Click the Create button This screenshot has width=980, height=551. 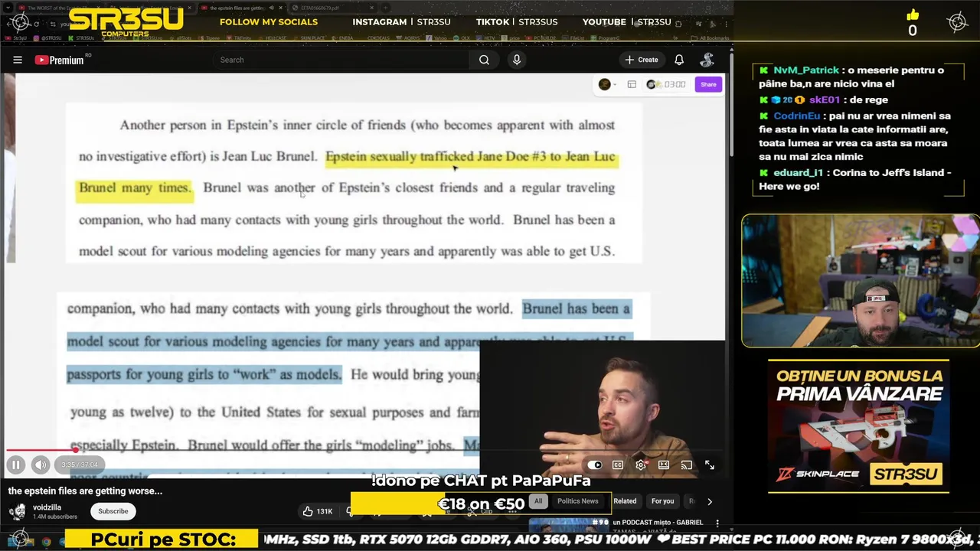point(642,60)
